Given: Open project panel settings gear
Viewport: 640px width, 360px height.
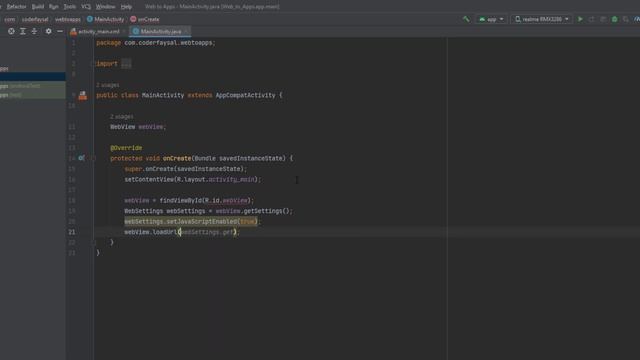Looking at the screenshot, I should 49,31.
